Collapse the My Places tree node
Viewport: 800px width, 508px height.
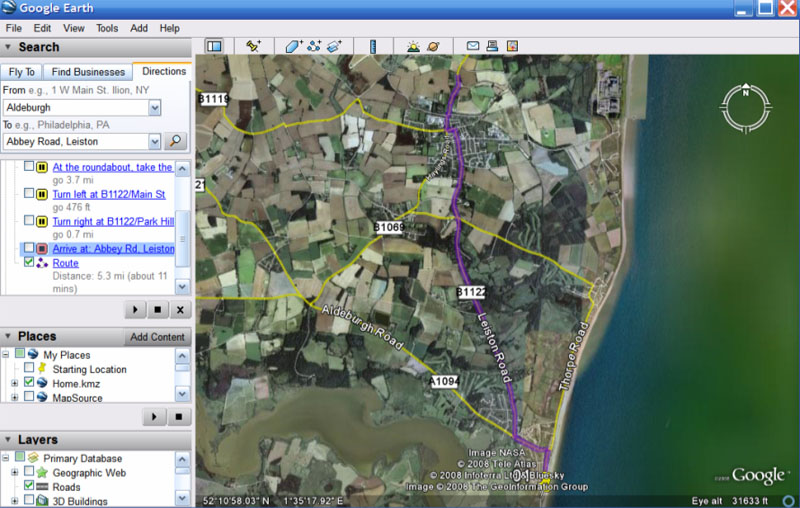[x=6, y=354]
